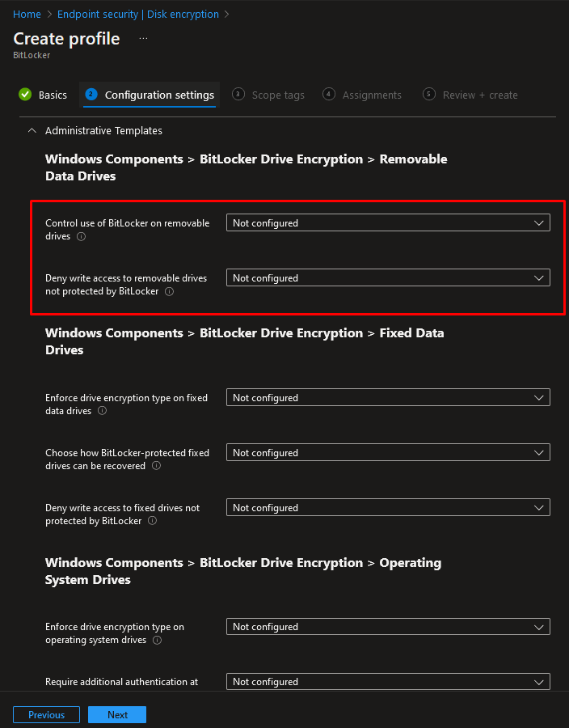This screenshot has height=728, width=569.
Task: Open fixed drives recovery options dropdown
Action: [388, 453]
